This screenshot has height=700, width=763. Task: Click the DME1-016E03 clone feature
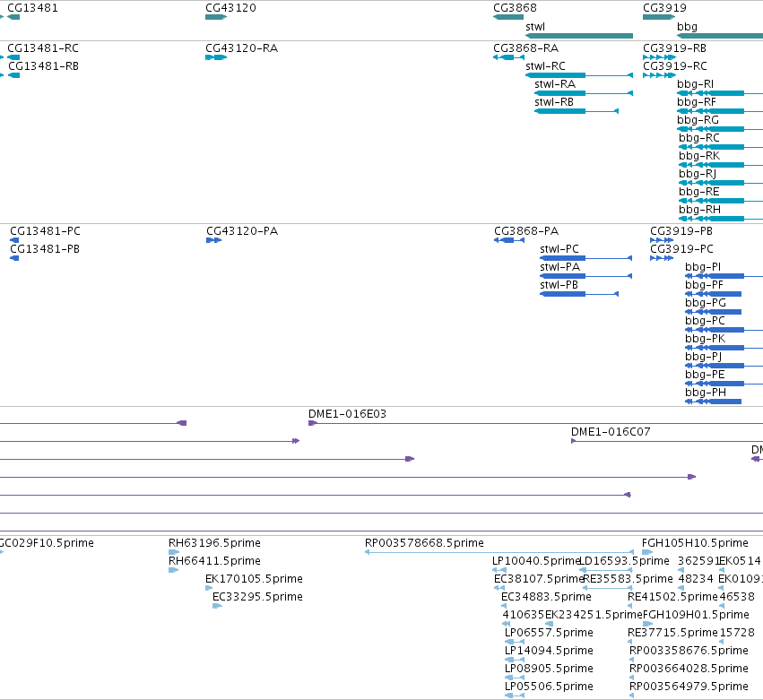tap(535, 423)
